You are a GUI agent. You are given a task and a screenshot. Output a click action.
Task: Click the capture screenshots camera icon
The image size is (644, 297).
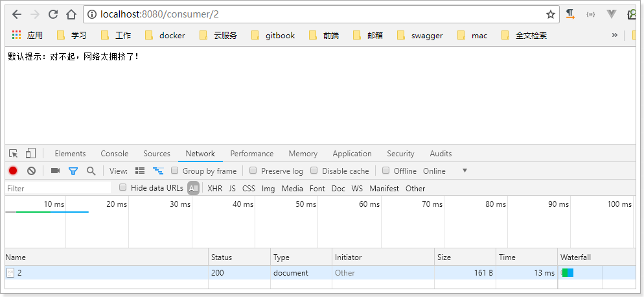coord(55,171)
